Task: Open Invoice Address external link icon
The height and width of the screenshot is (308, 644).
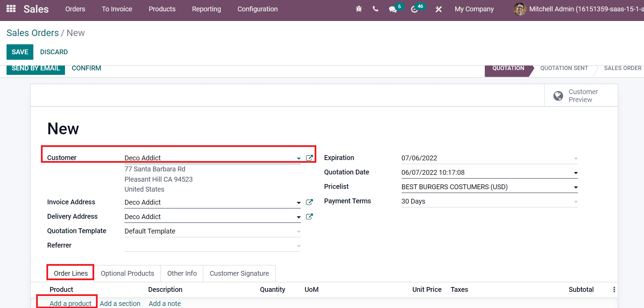Action: [309, 202]
